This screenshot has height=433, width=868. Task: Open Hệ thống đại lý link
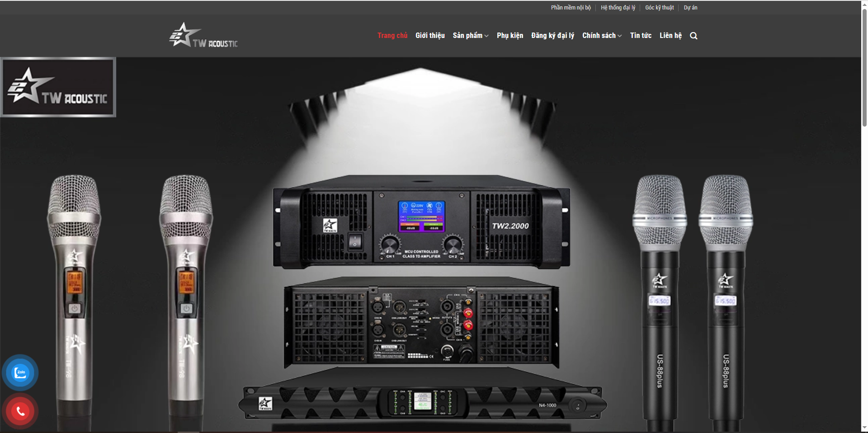point(618,8)
